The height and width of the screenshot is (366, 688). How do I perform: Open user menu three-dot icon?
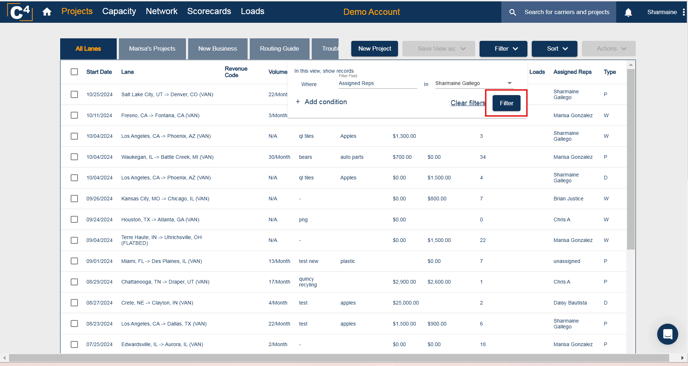(x=684, y=12)
